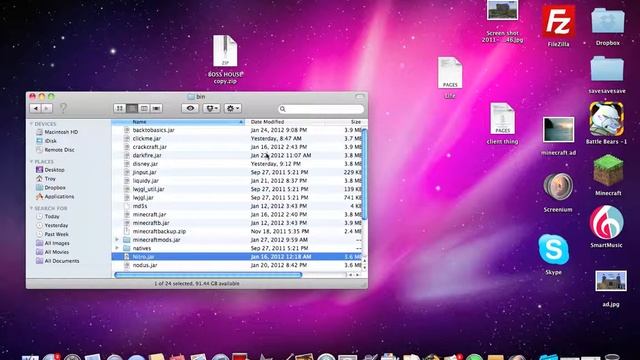Open the Troy home folder

pyautogui.click(x=46, y=179)
